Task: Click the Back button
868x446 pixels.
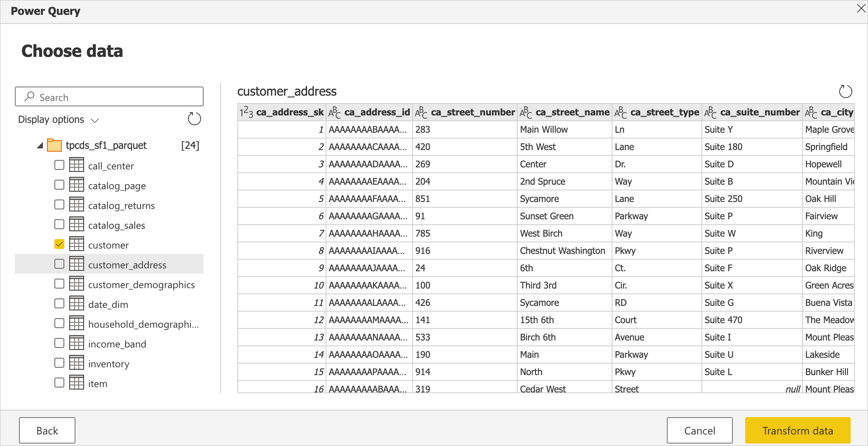Action: (48, 430)
